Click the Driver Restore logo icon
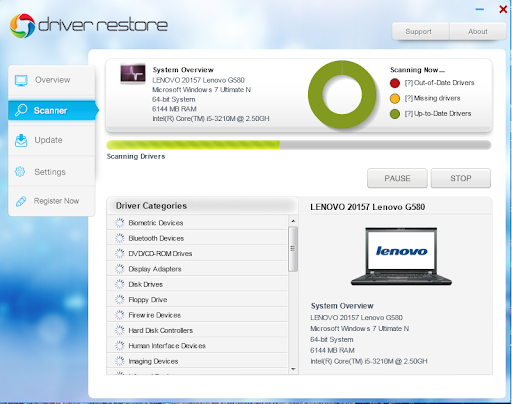This screenshot has height=404, width=512. (22, 26)
